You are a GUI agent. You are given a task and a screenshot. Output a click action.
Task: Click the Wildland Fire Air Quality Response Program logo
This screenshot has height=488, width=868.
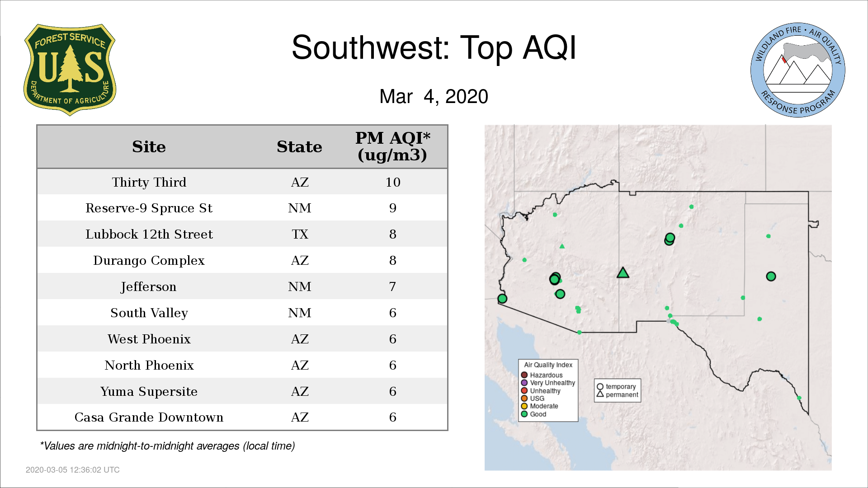click(x=798, y=70)
